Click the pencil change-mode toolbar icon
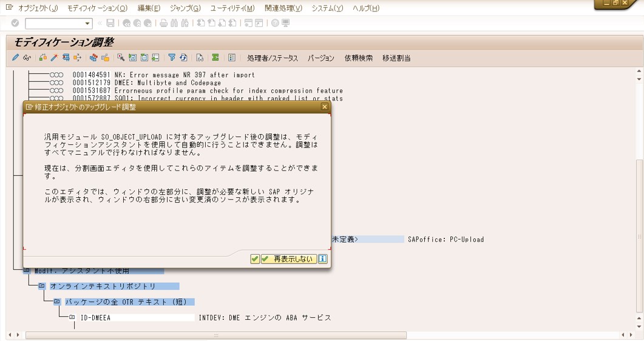The width and height of the screenshot is (644, 341). click(16, 58)
